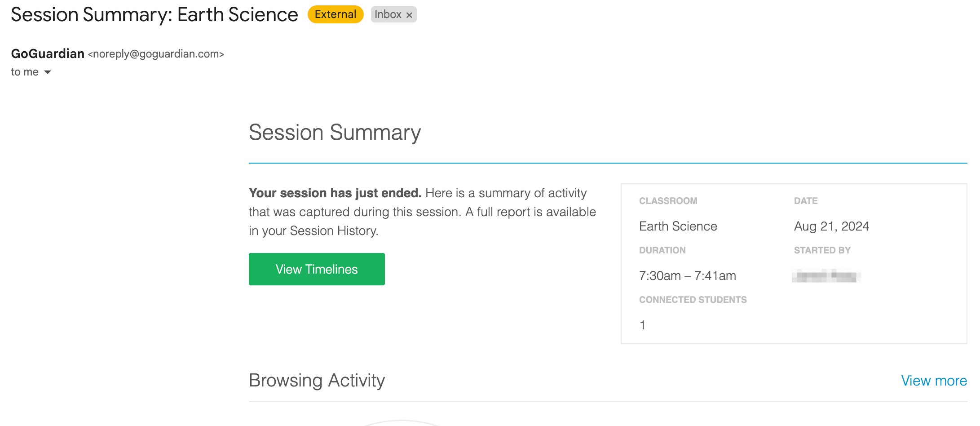980x426 pixels.
Task: Click the noreply@goguardian.com sender address
Action: pos(156,54)
